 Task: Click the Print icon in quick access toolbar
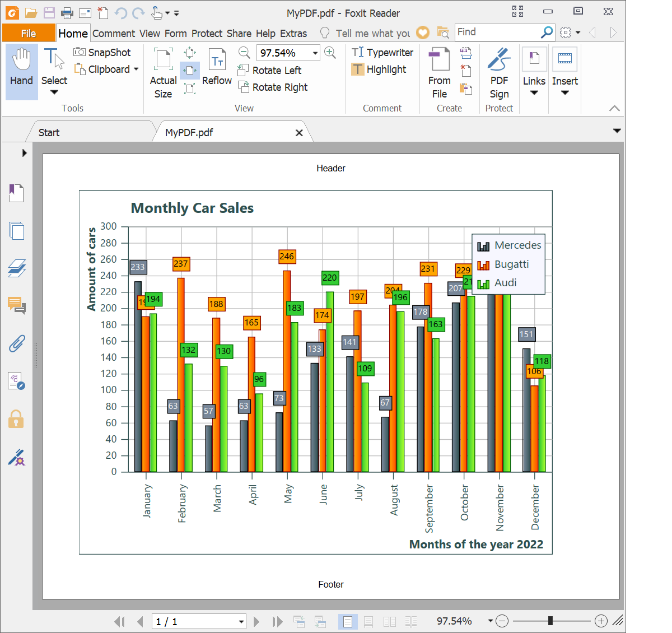coord(67,12)
